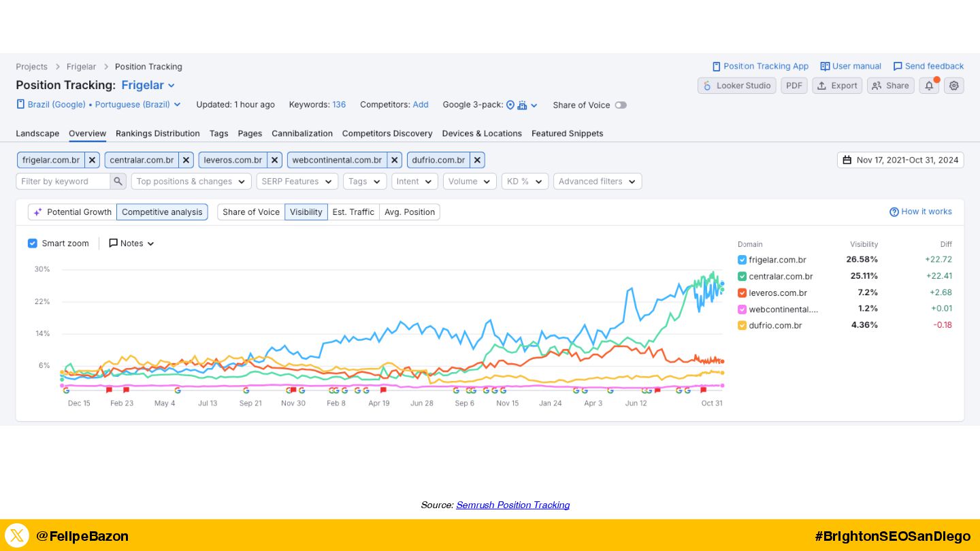Switch to the Rankings Distribution tab
Viewport: 980px width, 551px height.
tap(157, 133)
